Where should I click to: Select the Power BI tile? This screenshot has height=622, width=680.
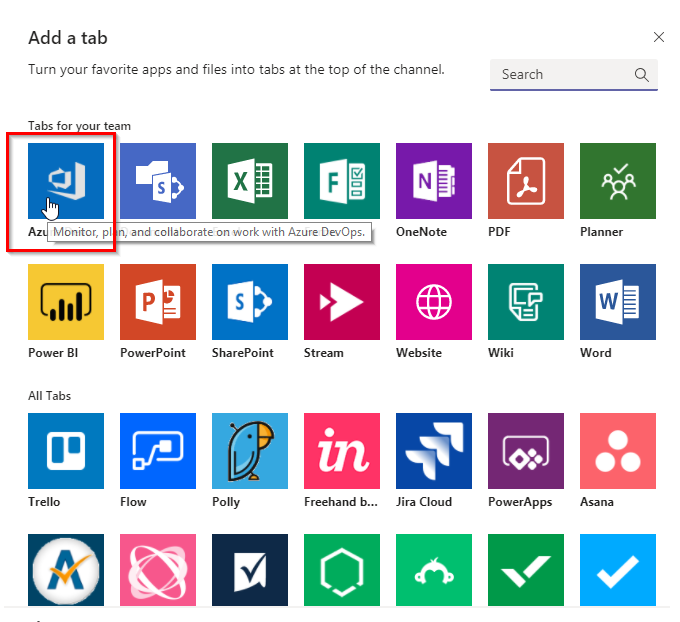(x=66, y=302)
